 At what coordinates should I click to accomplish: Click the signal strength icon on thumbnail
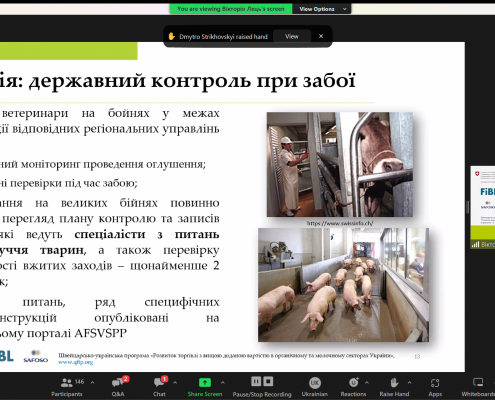click(x=475, y=245)
